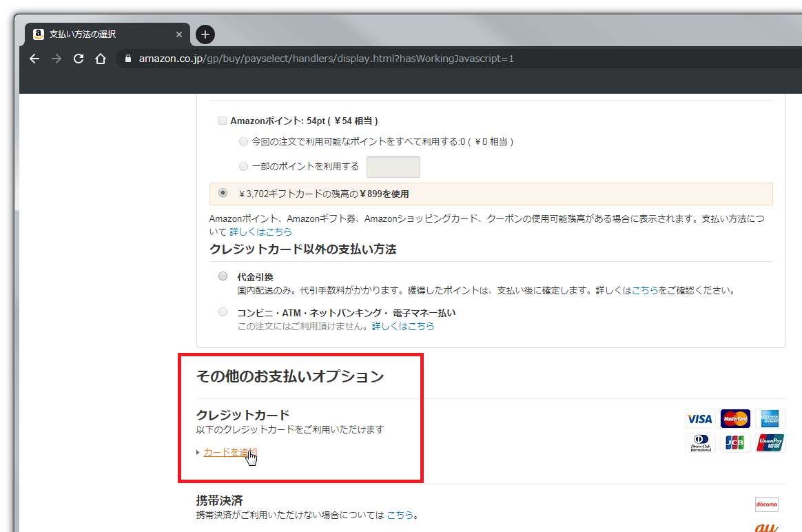Click the Visa card logo

[699, 419]
